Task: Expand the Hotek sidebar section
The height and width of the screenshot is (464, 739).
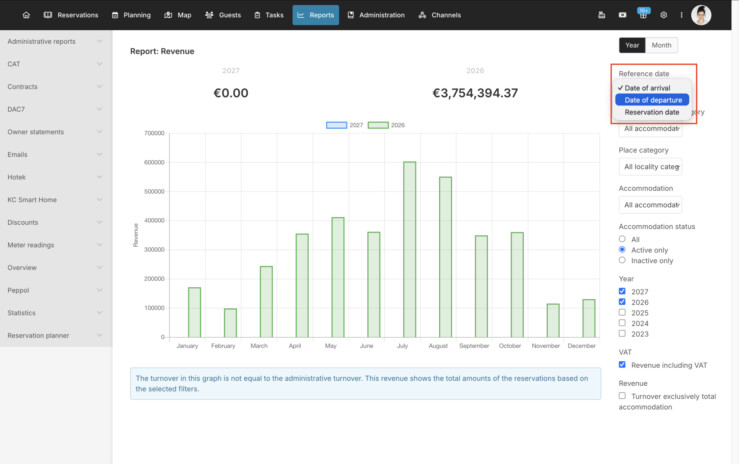Action: pos(56,177)
